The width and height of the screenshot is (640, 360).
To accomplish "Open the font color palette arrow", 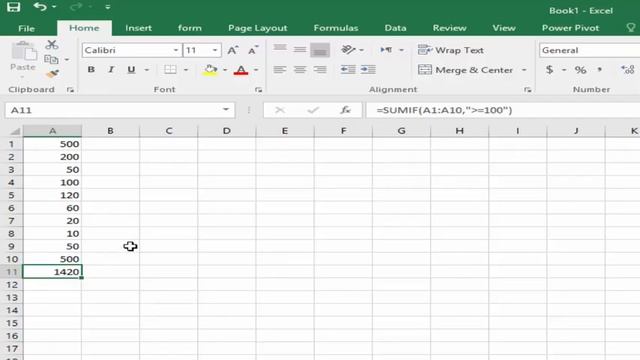I will (x=256, y=70).
